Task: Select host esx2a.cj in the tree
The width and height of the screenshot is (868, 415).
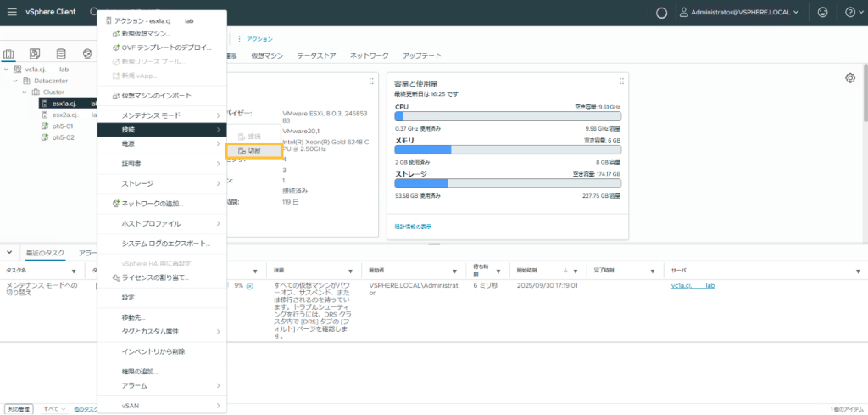Action: coord(64,115)
